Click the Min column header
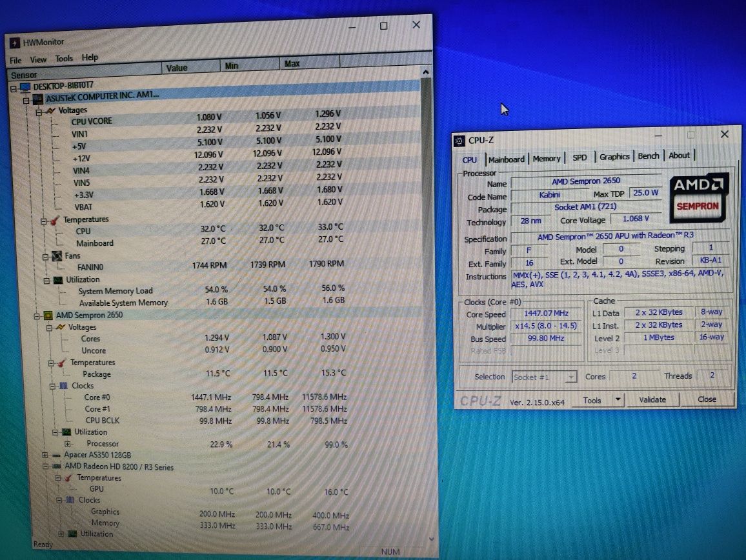The height and width of the screenshot is (560, 746). 250,65
